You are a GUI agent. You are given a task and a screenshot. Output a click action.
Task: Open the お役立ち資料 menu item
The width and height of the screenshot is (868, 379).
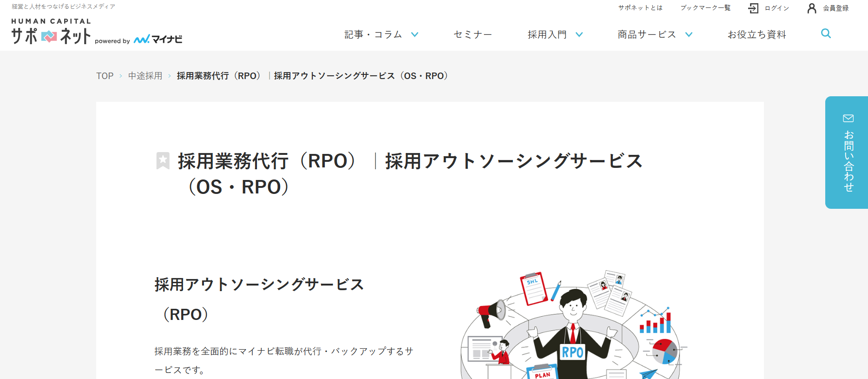click(756, 34)
